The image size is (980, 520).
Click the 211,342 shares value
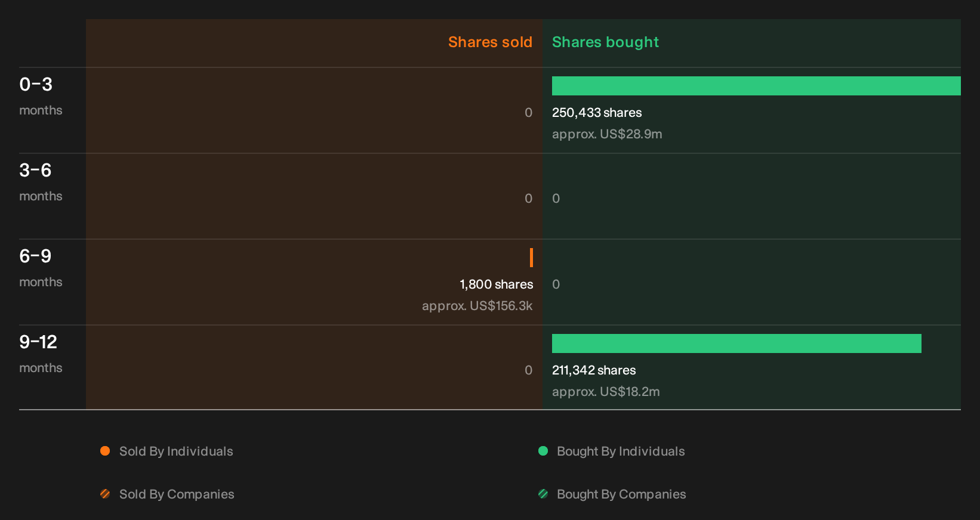coord(594,370)
